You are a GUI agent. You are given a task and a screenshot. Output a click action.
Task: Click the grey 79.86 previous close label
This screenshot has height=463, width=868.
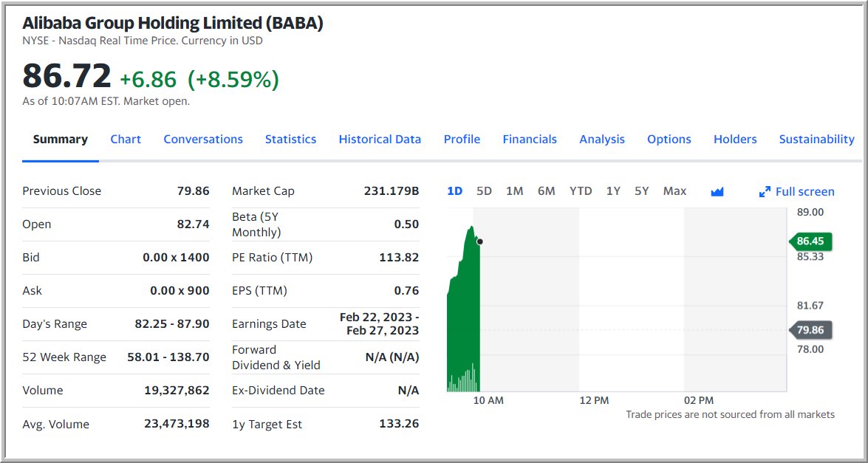[810, 330]
